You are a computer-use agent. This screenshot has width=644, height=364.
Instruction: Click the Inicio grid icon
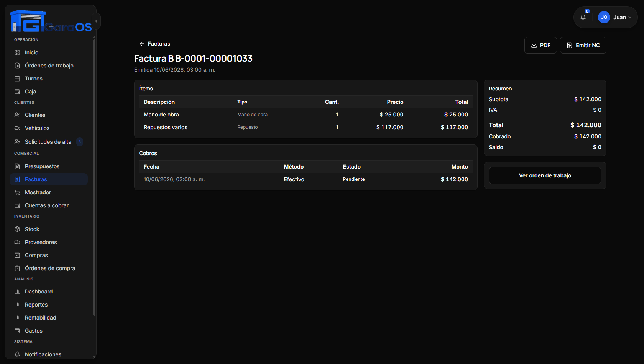point(17,52)
